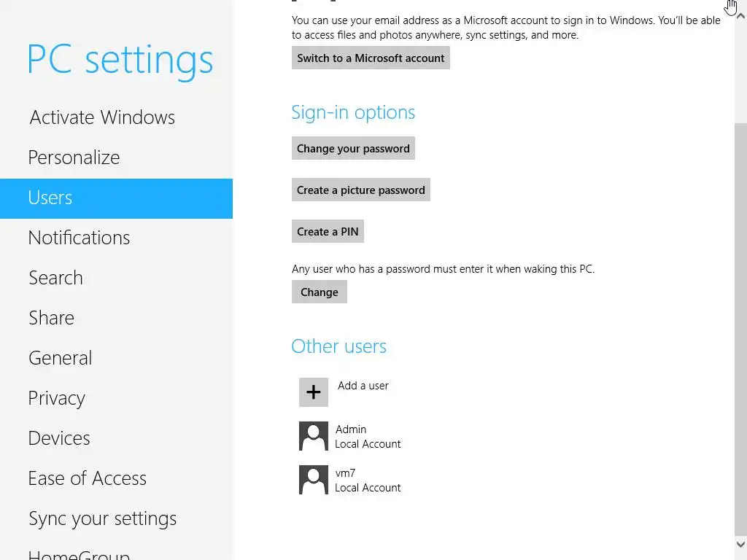Click the Microsoft account description text

[x=506, y=28]
